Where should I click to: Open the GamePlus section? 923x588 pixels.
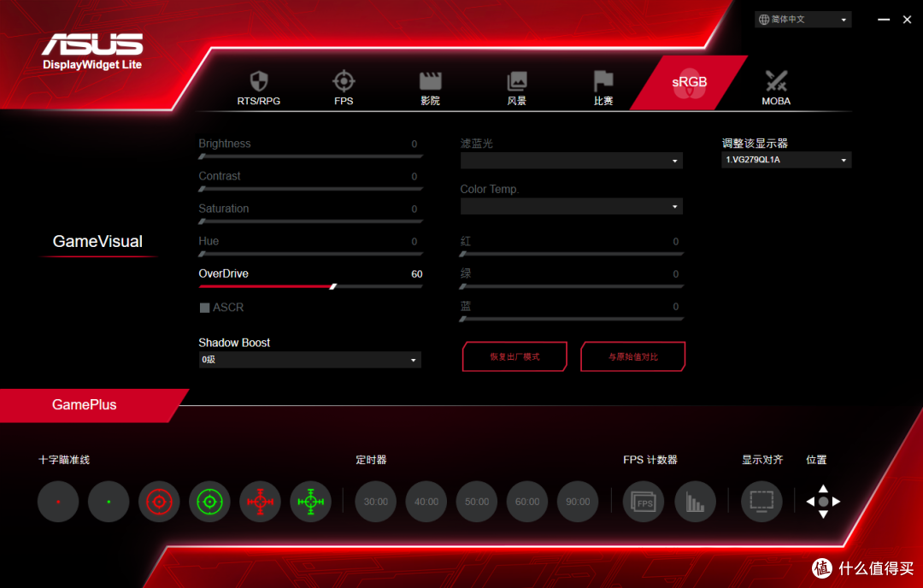tap(84, 405)
